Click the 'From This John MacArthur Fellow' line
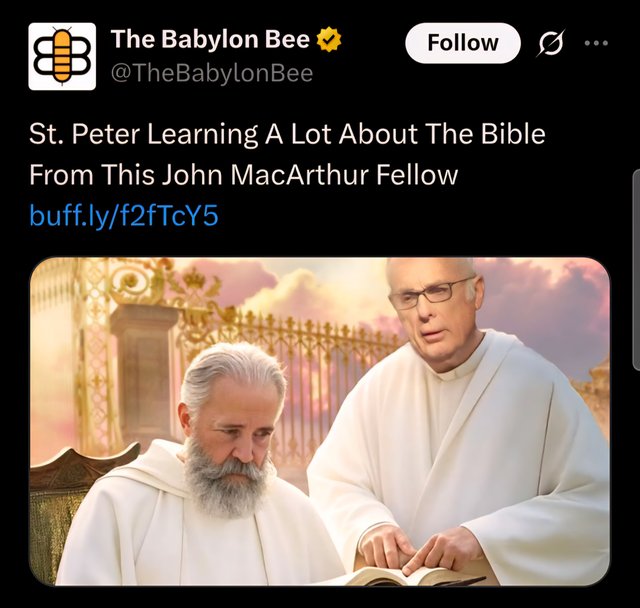 tap(243, 175)
